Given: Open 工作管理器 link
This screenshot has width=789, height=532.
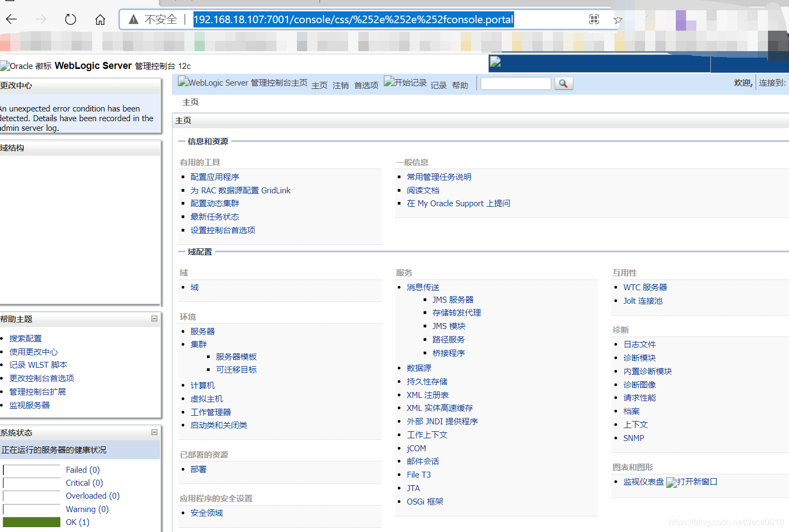Looking at the screenshot, I should click(211, 412).
